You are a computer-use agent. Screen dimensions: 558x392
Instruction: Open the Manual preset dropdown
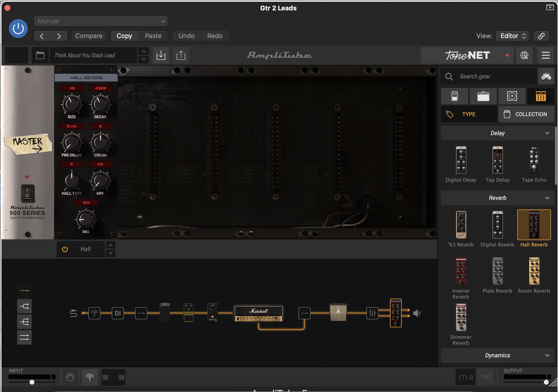point(101,21)
